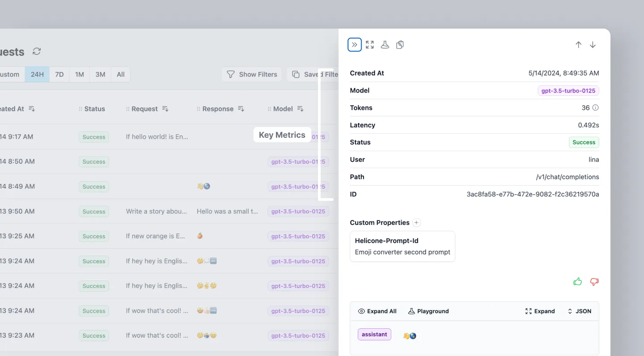This screenshot has height=356, width=644.
Task: Refresh the requests list
Action: 37,51
